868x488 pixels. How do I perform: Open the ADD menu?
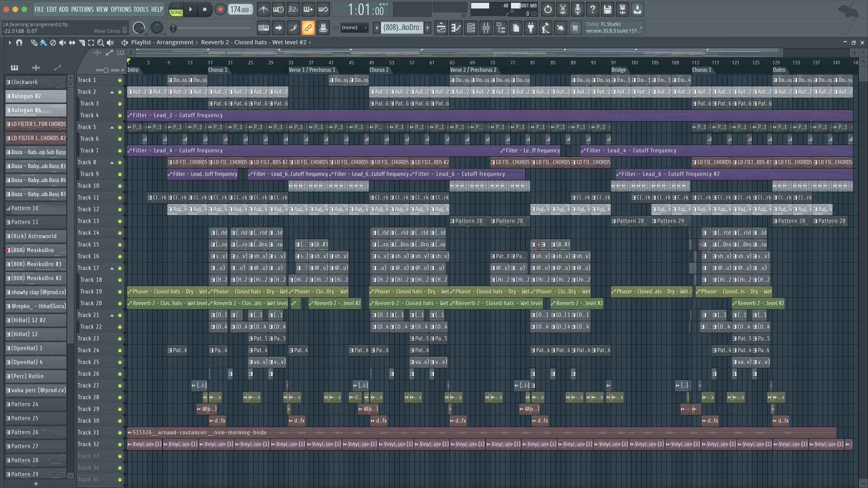tap(63, 9)
